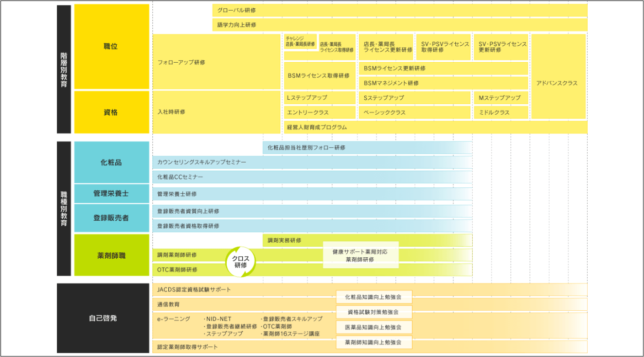Click the 化粧品 blue category block
Screen dimensions: 644x357
(111, 162)
